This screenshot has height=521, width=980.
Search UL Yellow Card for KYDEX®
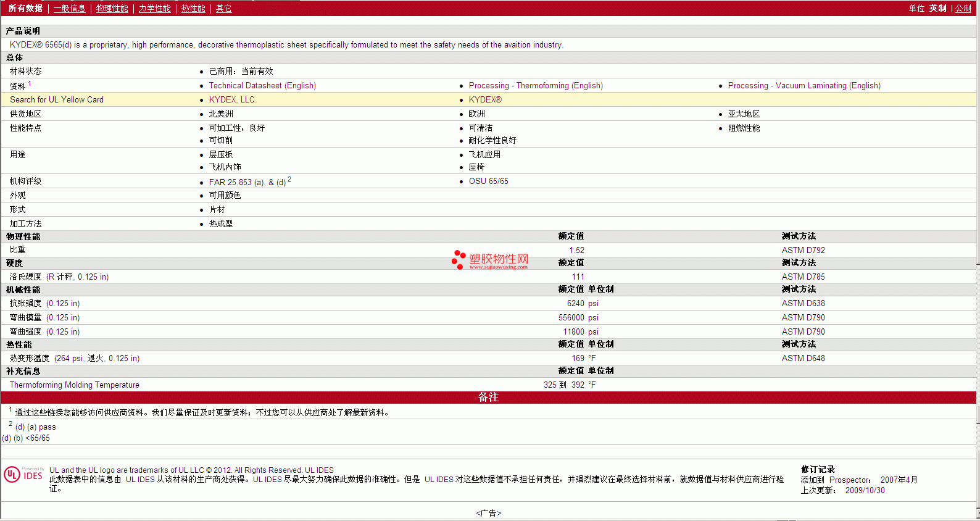coord(485,100)
